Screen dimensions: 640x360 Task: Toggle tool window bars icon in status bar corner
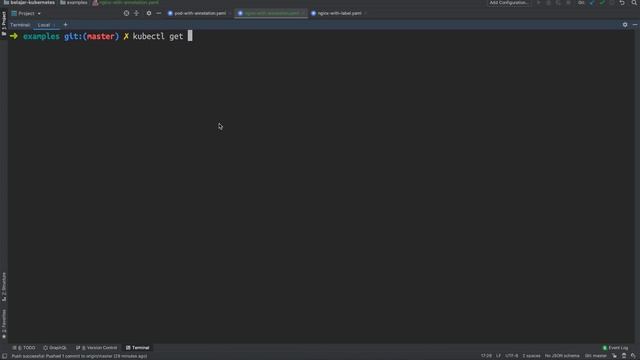(4, 356)
